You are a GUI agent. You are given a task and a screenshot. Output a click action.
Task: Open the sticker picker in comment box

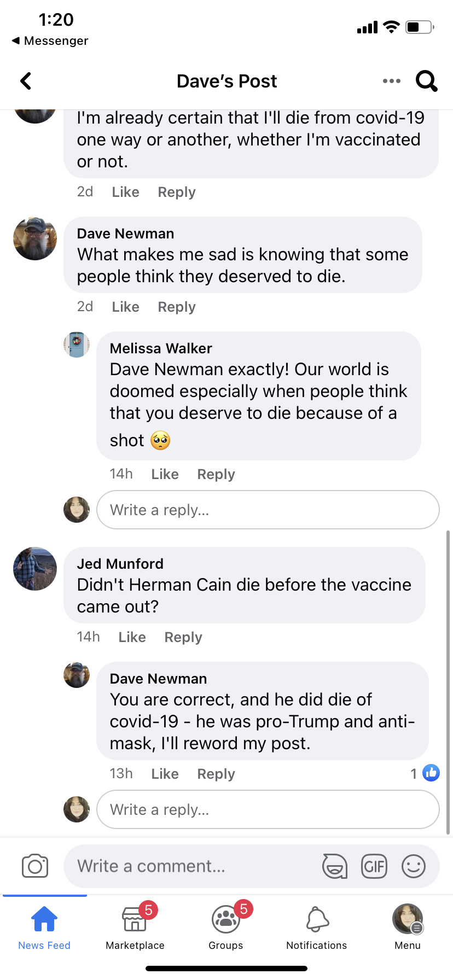(334, 866)
